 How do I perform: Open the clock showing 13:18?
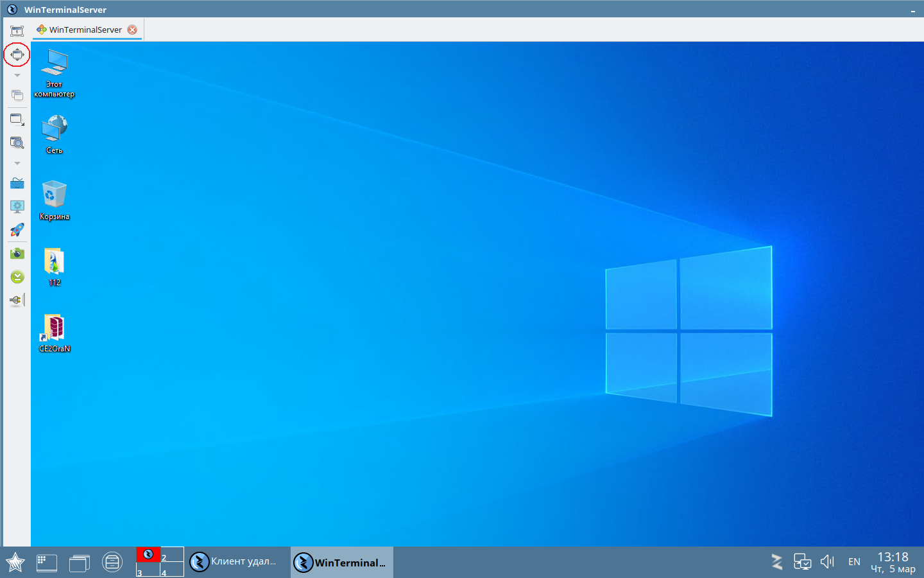[893, 562]
